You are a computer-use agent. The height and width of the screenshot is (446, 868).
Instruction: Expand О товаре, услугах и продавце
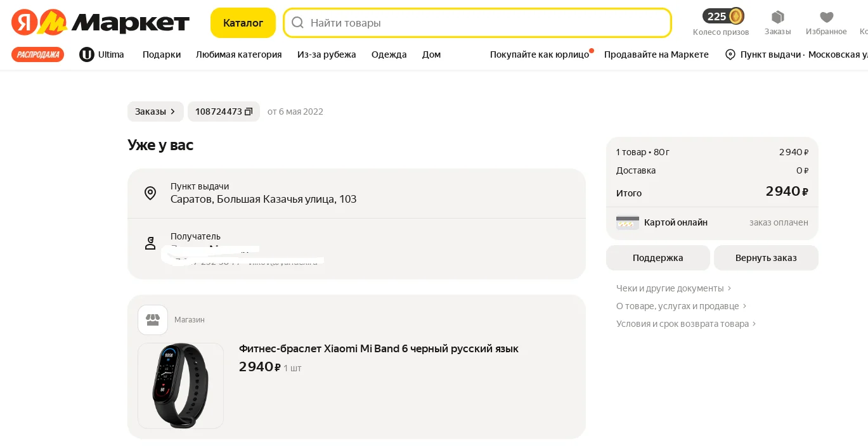(682, 306)
